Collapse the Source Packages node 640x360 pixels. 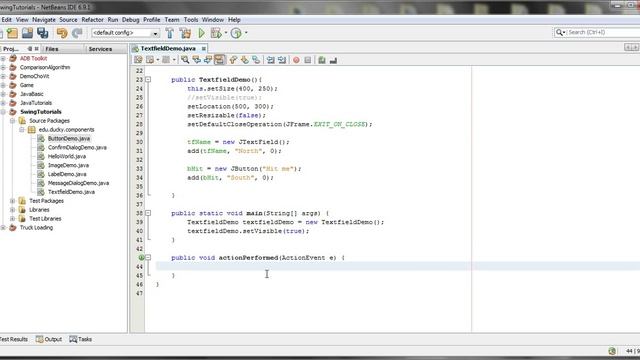[x=13, y=121]
